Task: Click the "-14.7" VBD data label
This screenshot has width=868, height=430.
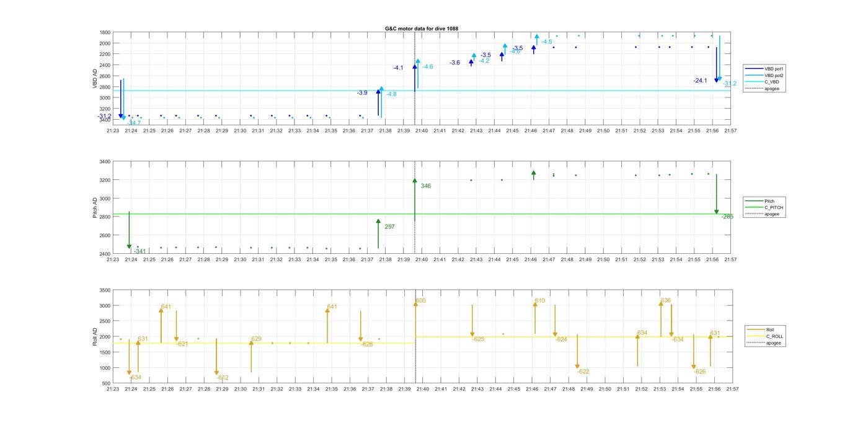Action: [134, 123]
